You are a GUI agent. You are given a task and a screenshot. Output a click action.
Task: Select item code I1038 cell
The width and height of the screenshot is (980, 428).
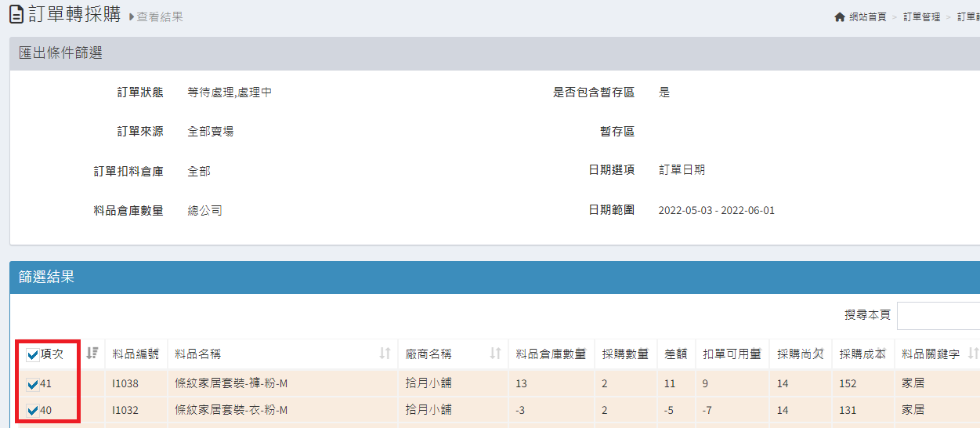(125, 384)
